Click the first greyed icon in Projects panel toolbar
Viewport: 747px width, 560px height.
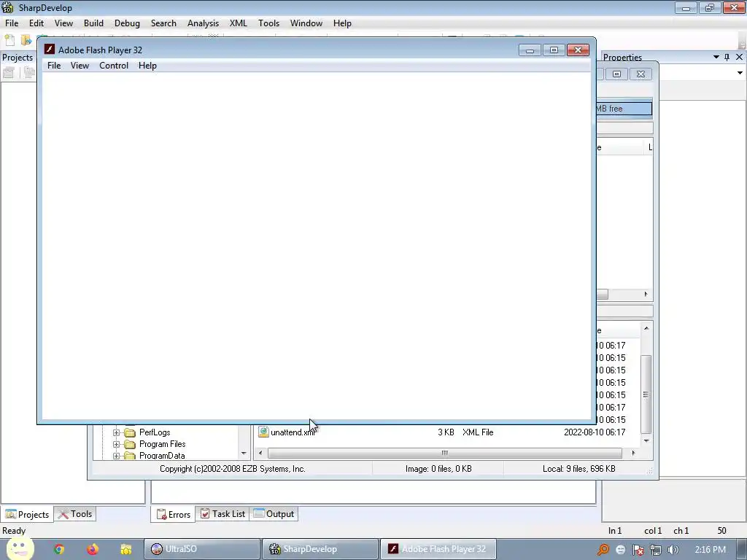(9, 73)
